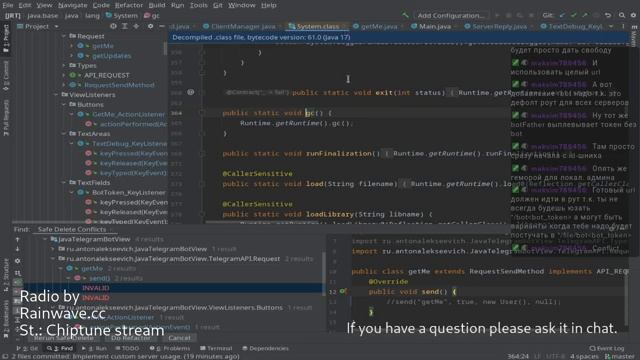Viewport: 640px width, 360px height.
Task: Click Search Everywhere magnifier icon
Action: (622, 16)
